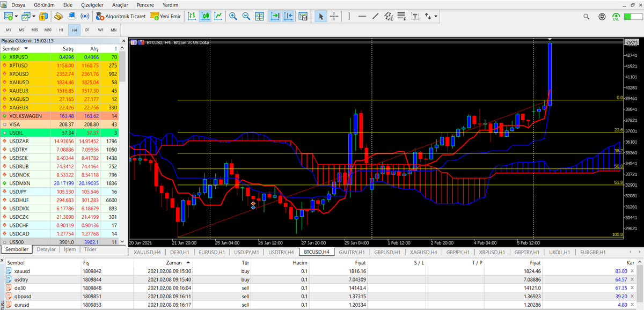
Task: Select the horizontal line drawing tool
Action: point(362,16)
